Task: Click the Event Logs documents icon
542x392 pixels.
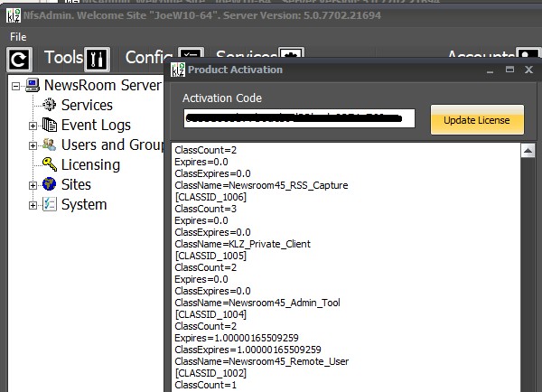Action: [50, 125]
